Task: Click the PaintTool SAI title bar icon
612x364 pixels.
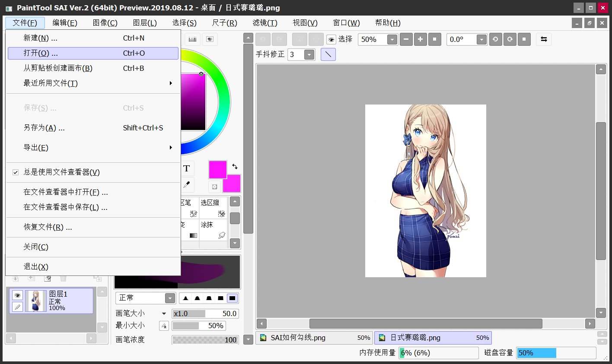Action: click(9, 8)
